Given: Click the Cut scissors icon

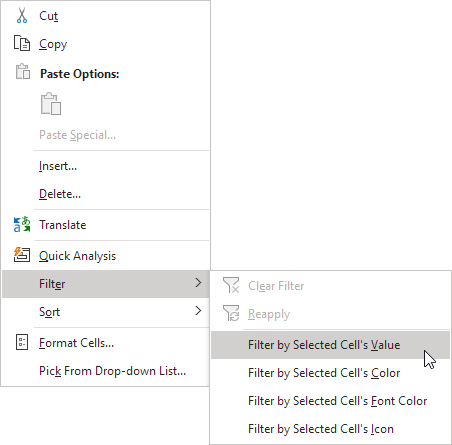Looking at the screenshot, I should (x=22, y=16).
